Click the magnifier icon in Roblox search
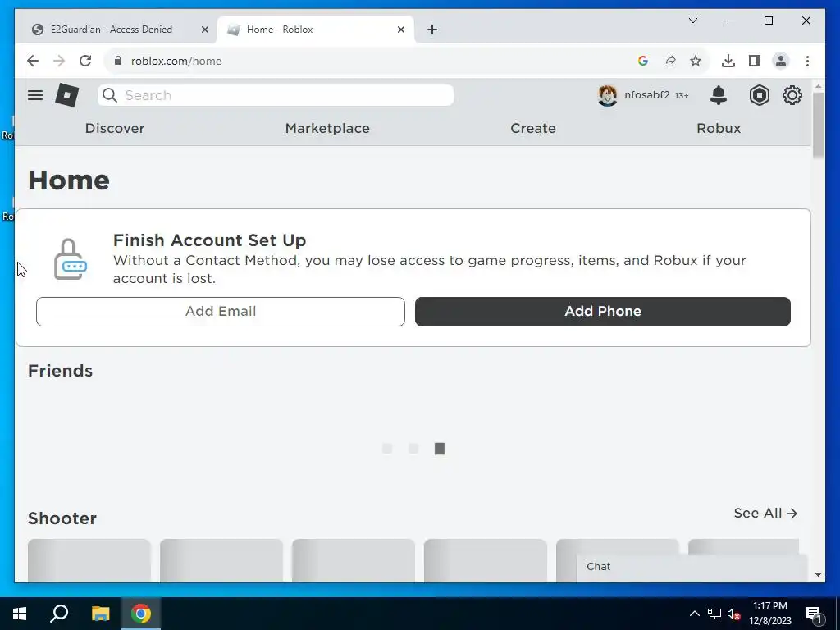840x630 pixels. [110, 95]
